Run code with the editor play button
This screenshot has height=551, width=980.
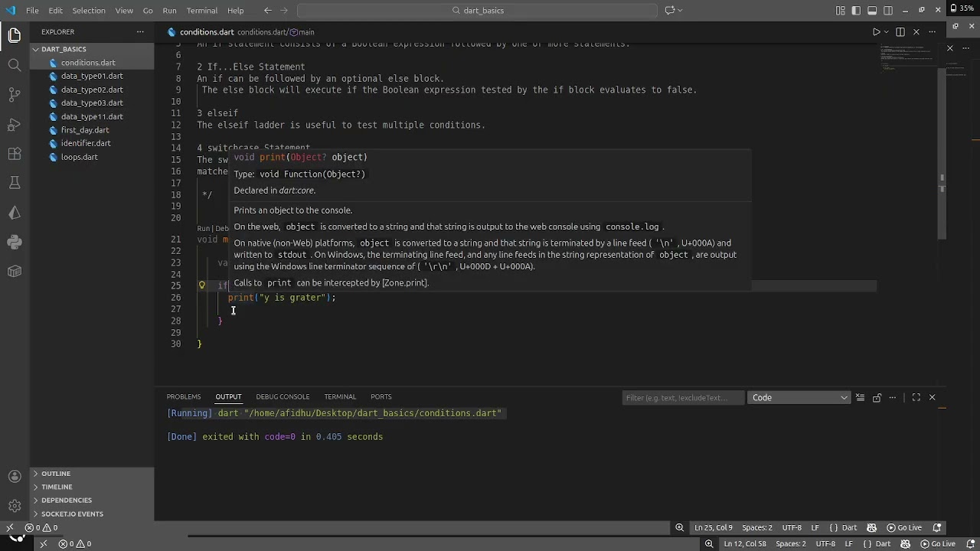point(877,32)
